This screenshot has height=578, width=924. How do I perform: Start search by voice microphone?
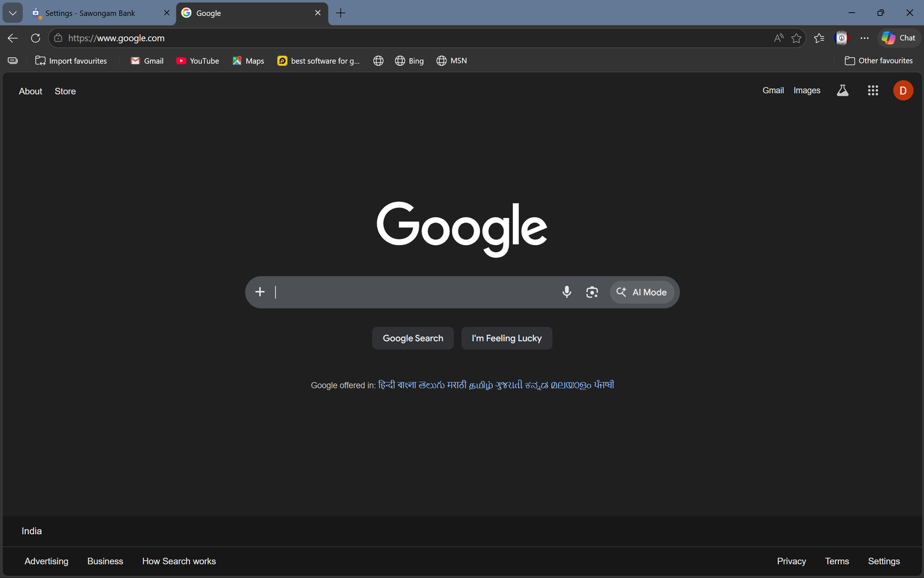click(567, 292)
